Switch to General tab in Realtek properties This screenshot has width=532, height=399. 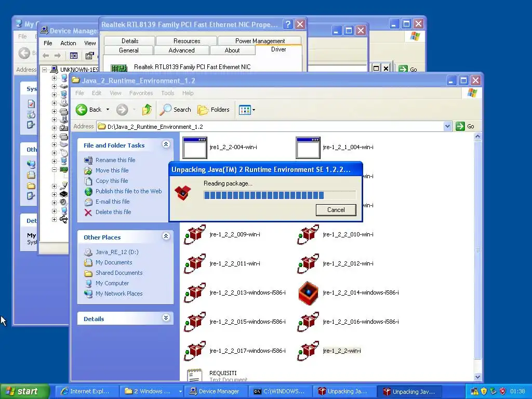point(129,50)
